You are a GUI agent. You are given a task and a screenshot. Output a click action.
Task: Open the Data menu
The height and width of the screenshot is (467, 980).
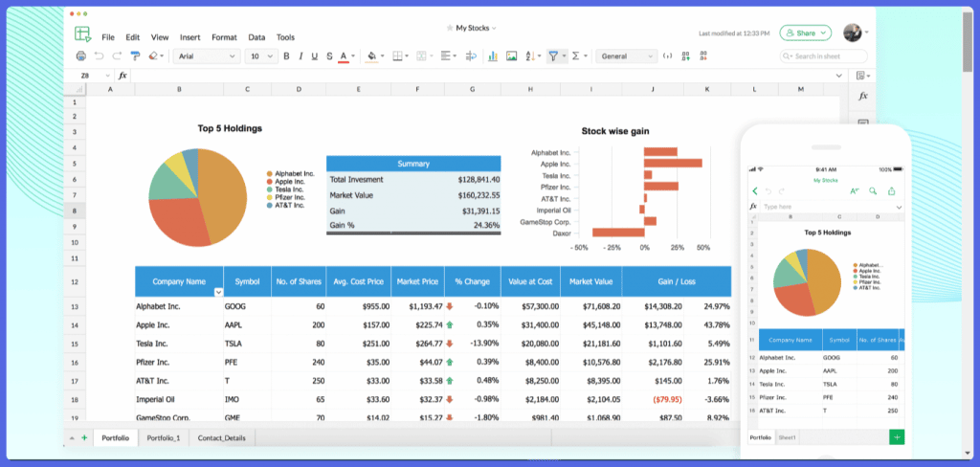coord(256,37)
